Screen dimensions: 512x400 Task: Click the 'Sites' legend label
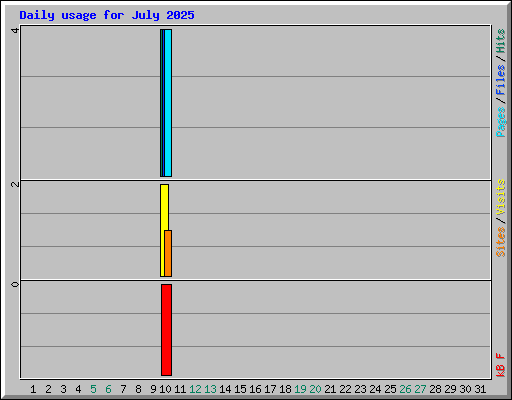tap(501, 242)
